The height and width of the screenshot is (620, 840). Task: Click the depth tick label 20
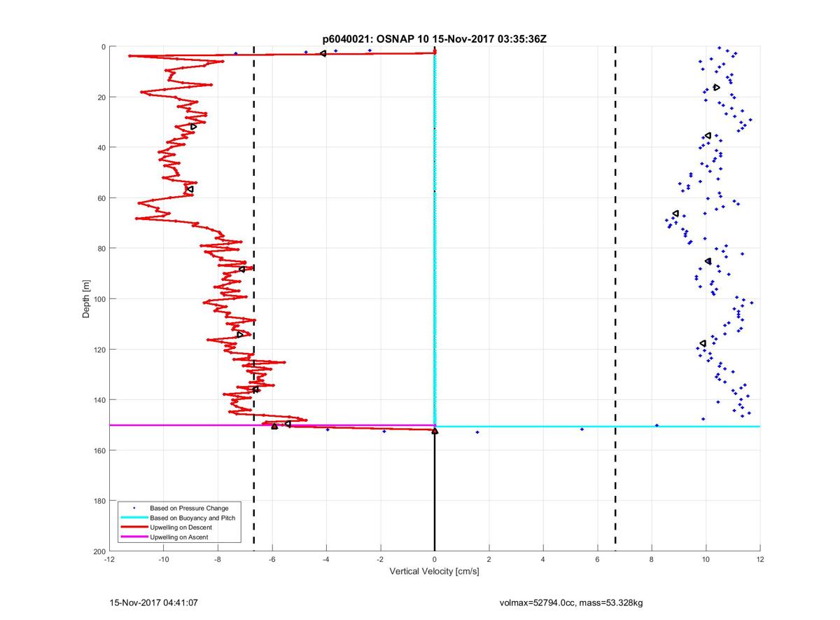pos(101,97)
